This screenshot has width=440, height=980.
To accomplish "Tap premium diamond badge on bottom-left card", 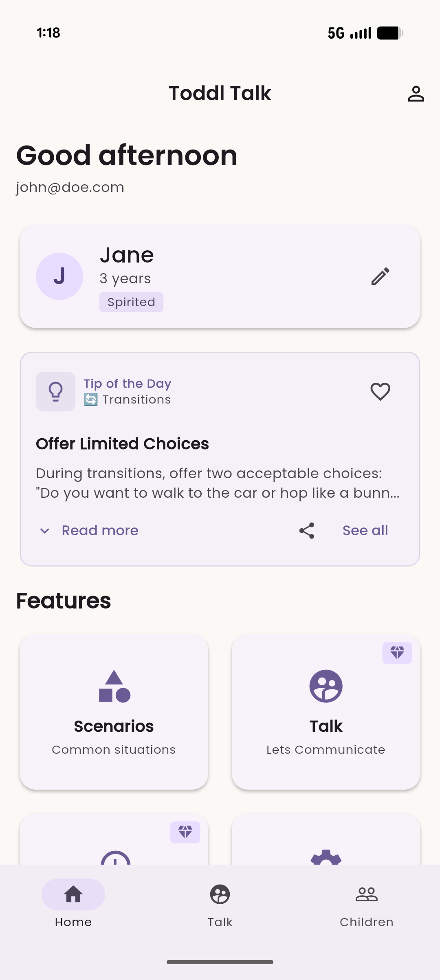I will [185, 832].
